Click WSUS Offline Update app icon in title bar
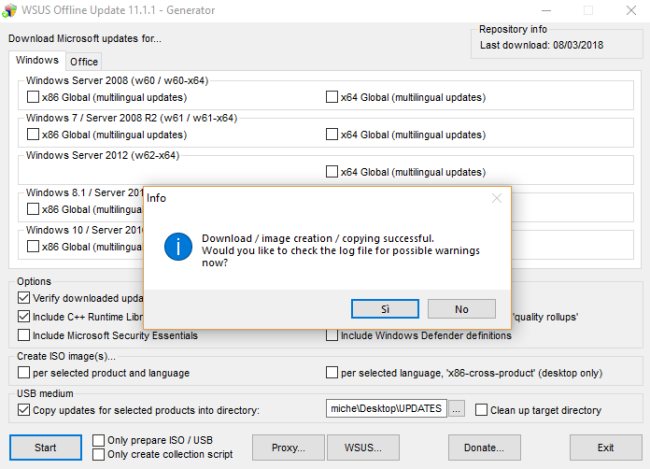 [x=9, y=10]
